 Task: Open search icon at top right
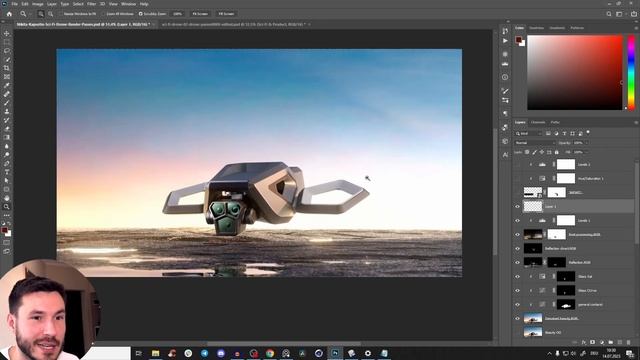[x=609, y=14]
